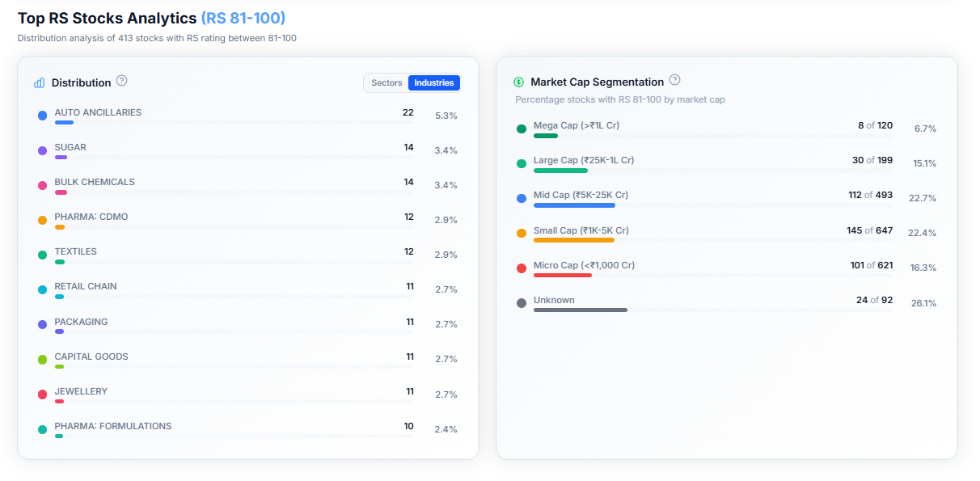Click the Mid Cap (₹5K-25K Cr) label
Viewport: 980px width, 481px height.
pos(581,195)
